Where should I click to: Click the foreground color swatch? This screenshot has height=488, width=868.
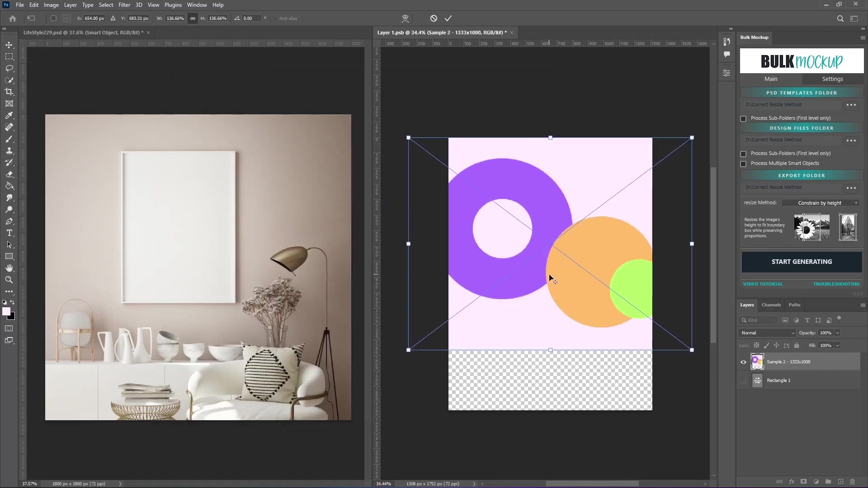(x=7, y=312)
